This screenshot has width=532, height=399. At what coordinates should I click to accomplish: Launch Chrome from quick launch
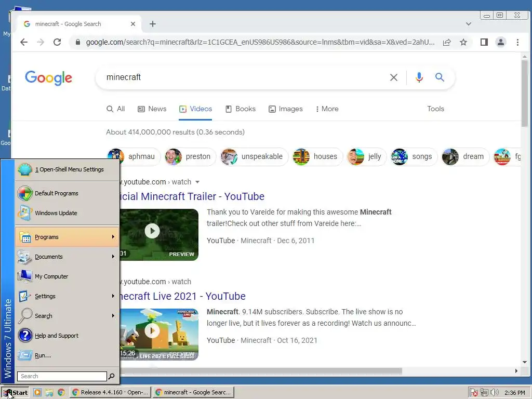[x=61, y=393]
